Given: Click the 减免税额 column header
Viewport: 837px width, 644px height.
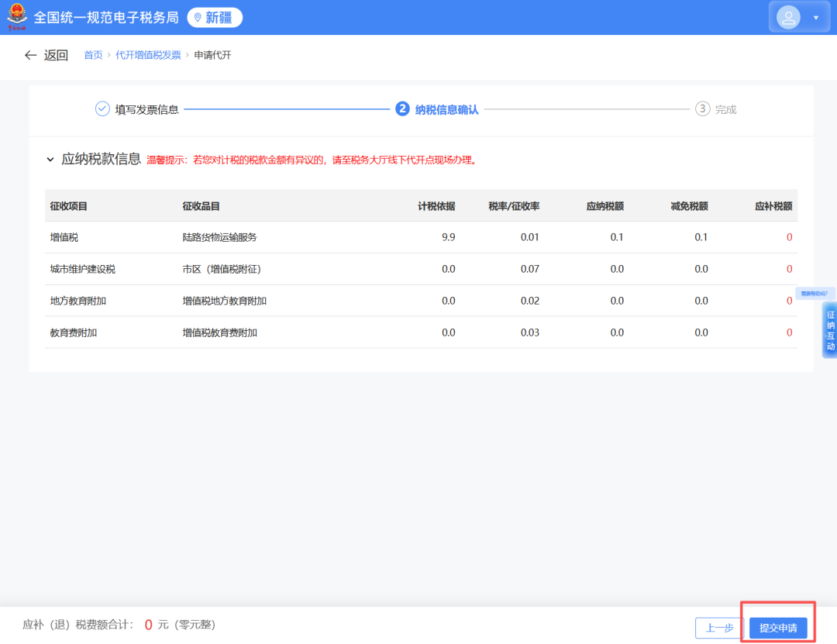Looking at the screenshot, I should click(689, 206).
